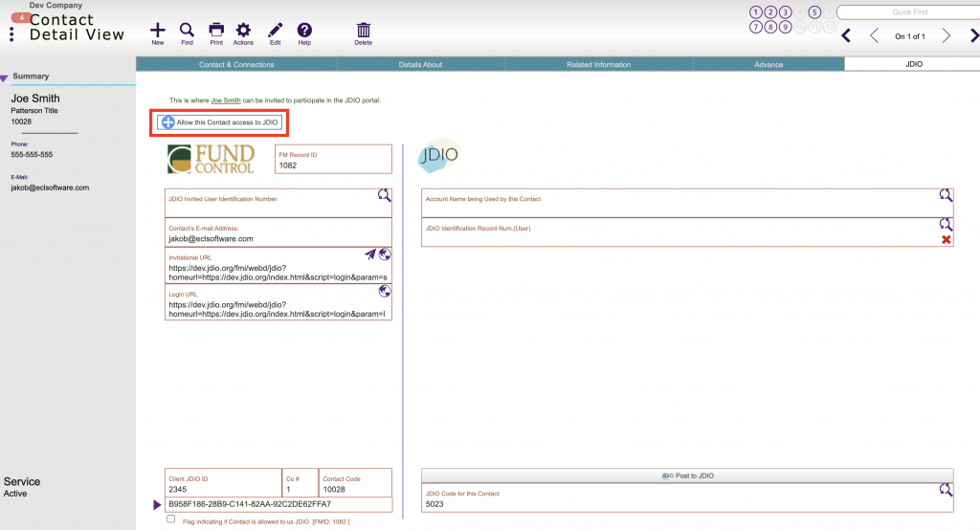Go to the next record arrow
Viewport: 980px width, 530px height.
pos(946,36)
